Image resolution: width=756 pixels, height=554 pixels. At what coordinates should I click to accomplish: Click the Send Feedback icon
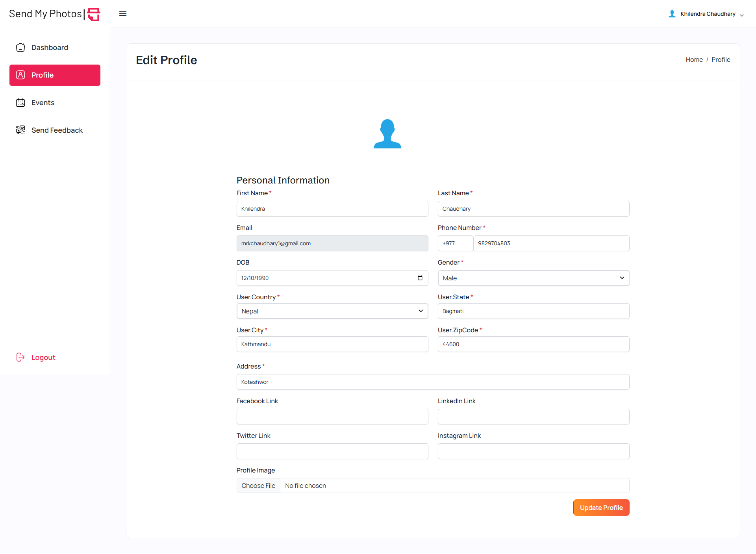click(20, 130)
